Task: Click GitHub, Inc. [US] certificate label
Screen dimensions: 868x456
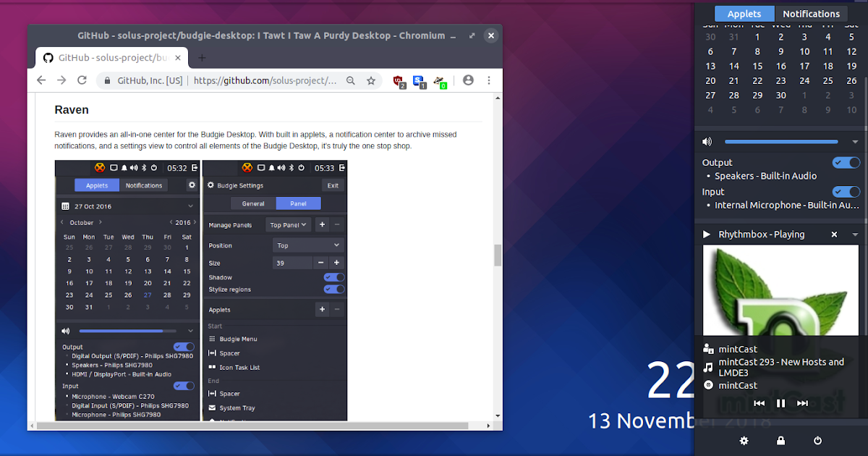Action: coord(150,81)
